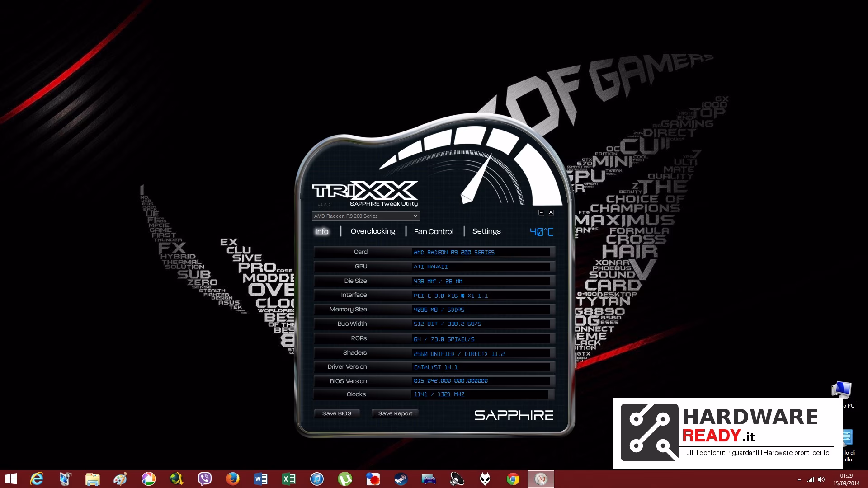The width and height of the screenshot is (868, 488).
Task: Expand the AMD Radeon R9 200 Series dropdown
Action: click(366, 216)
